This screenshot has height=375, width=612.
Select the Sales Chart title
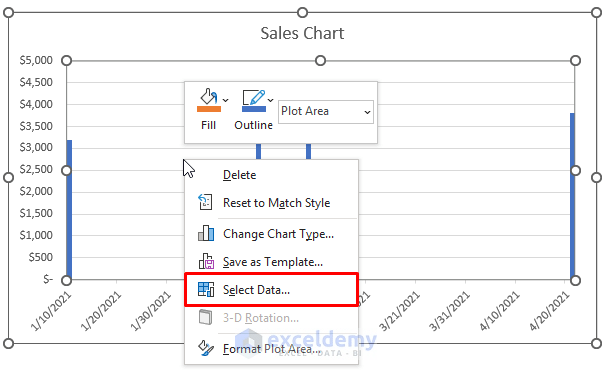(302, 34)
